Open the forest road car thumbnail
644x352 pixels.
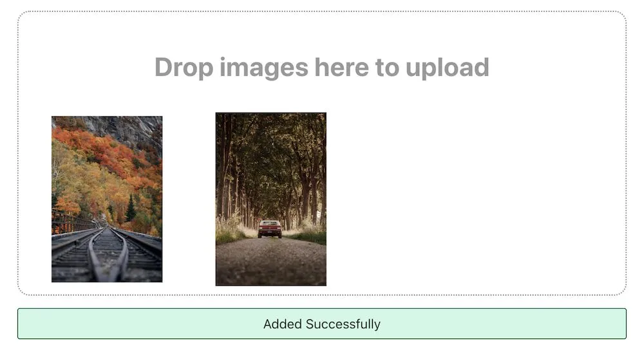(270, 199)
